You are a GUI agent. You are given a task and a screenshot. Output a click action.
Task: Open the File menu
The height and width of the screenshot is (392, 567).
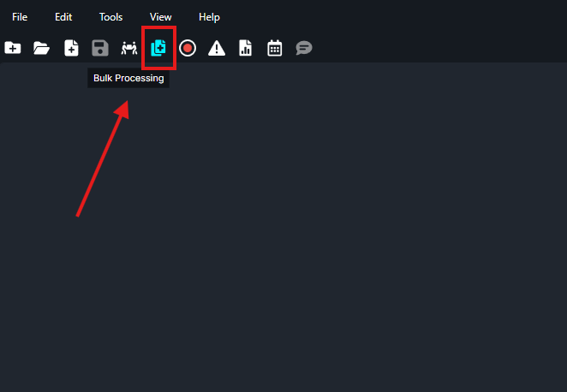coord(20,17)
